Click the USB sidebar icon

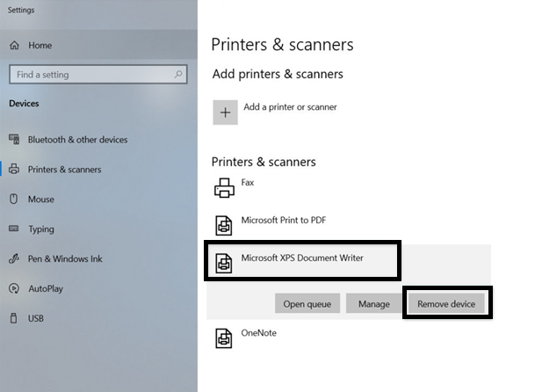point(14,318)
